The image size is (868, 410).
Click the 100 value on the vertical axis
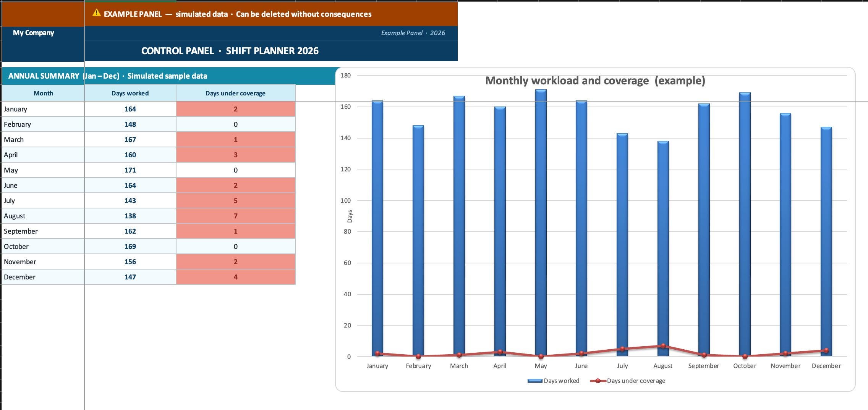345,200
